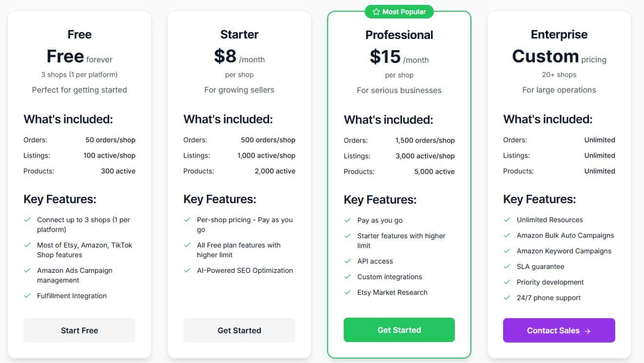Click the checkmark beside 24/7 phone support
Screen dimensions: 644x363
(507, 298)
